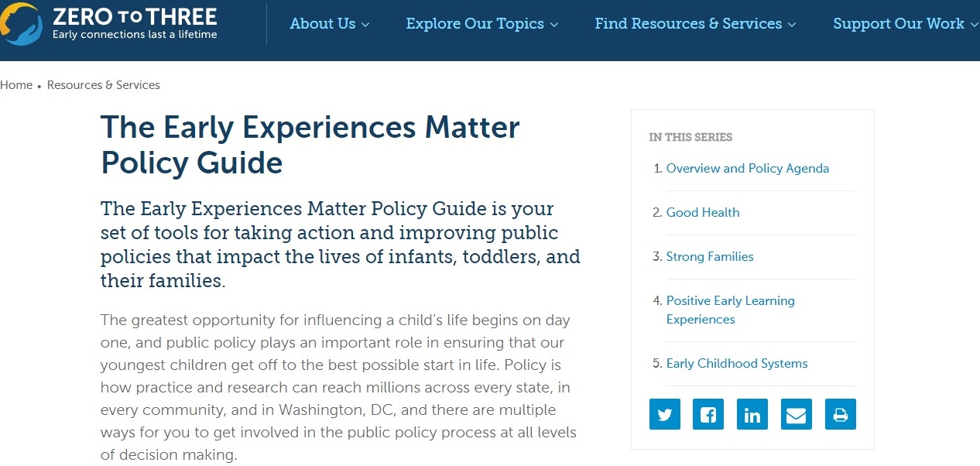Viewport: 980px width, 466px height.
Task: Open Positive Early Learning Experiences link
Action: click(x=730, y=310)
